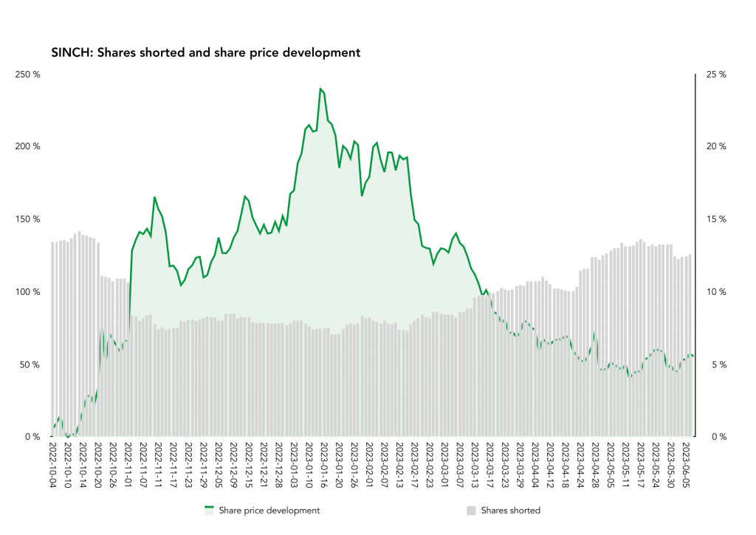Select the 2023-02-23 date label
The width and height of the screenshot is (756, 535).
point(430,465)
